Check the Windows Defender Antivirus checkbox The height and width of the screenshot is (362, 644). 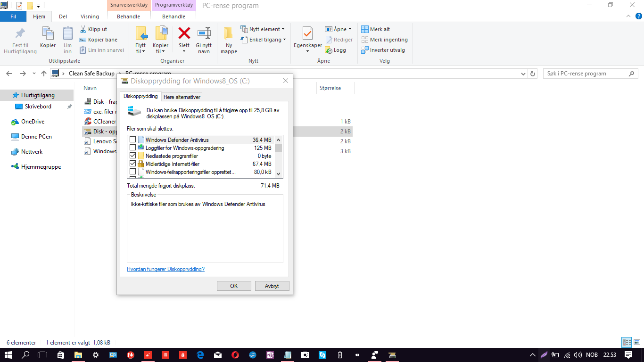(132, 140)
